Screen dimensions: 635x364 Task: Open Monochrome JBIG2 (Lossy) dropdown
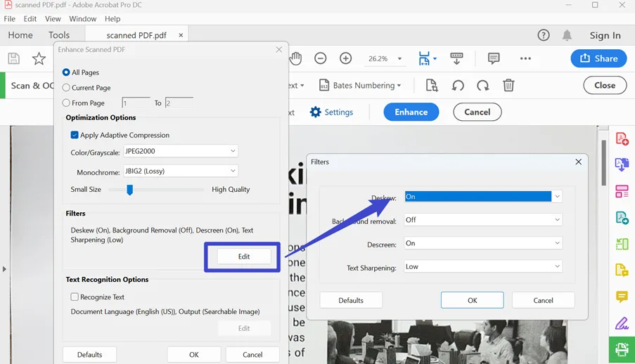181,171
